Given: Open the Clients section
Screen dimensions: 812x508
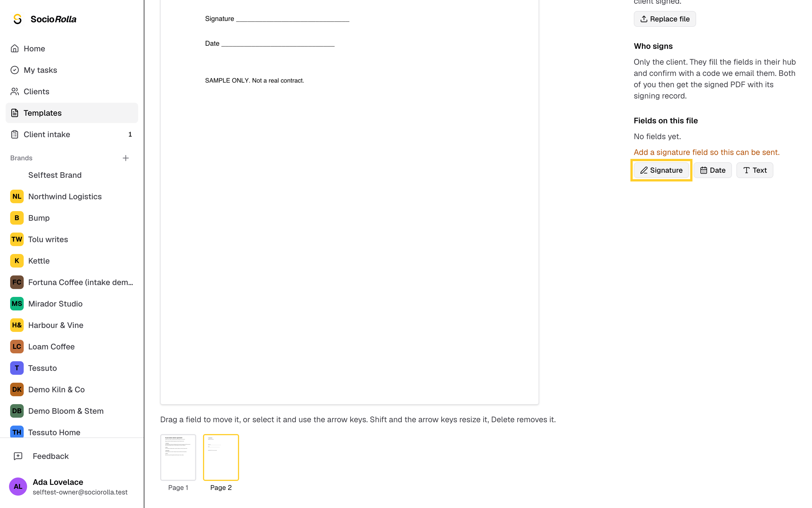Looking at the screenshot, I should point(72,91).
